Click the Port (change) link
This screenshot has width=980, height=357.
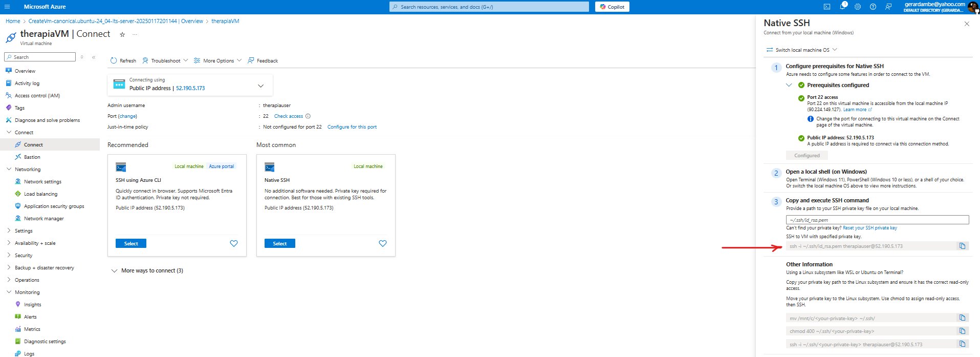pos(127,116)
